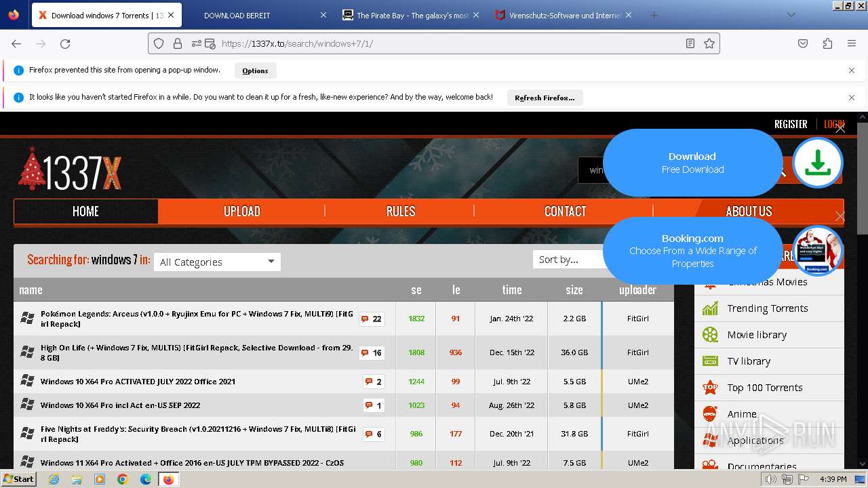Click Applications sidebar link
Screen dimensions: 868x488
[755, 441]
